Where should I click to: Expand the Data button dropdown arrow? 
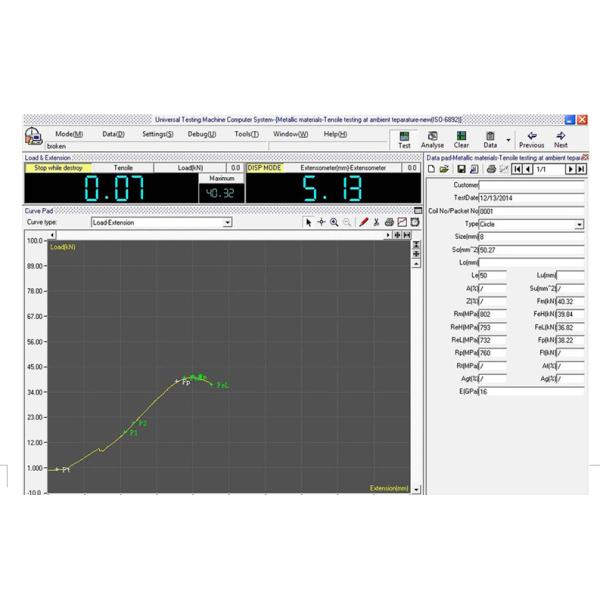click(508, 140)
